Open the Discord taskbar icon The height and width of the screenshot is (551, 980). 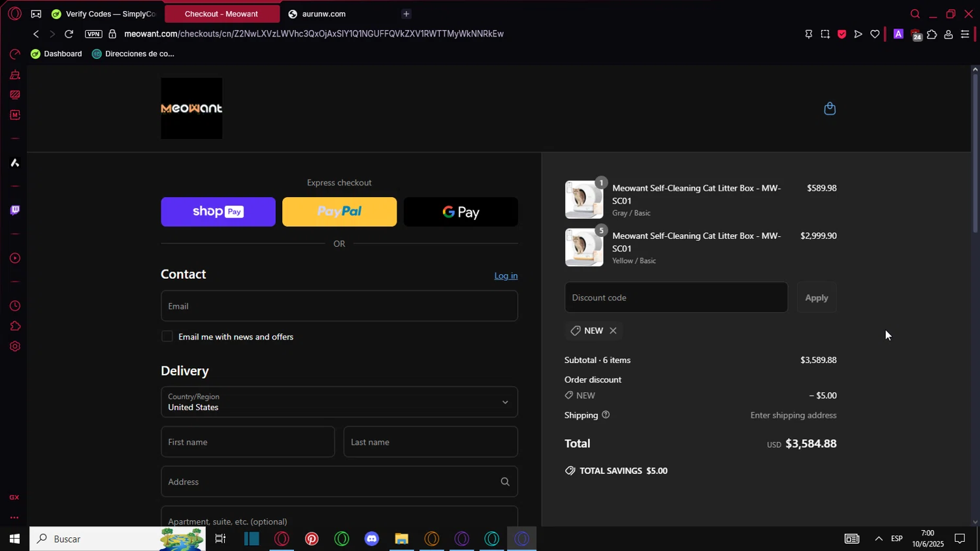372,539
